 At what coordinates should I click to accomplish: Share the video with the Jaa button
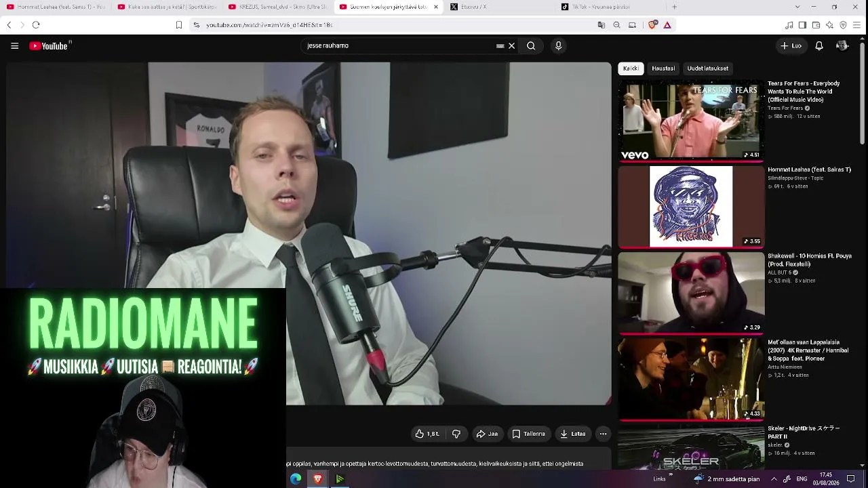[487, 434]
